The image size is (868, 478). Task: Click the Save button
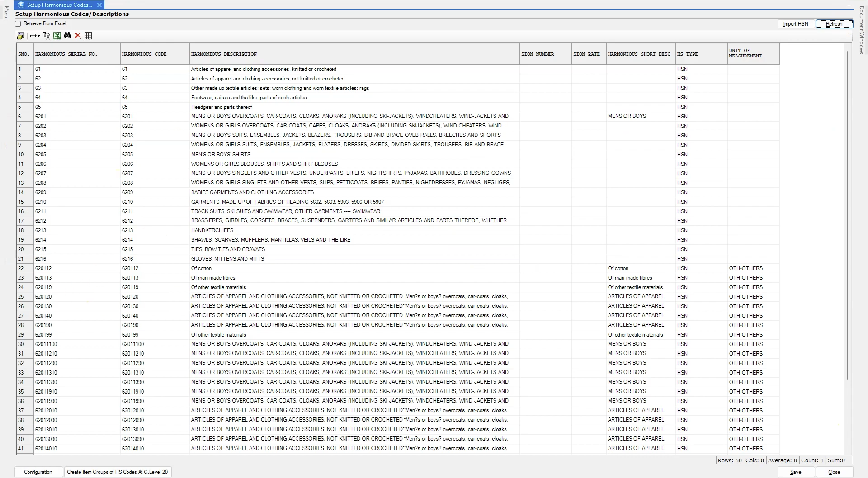795,472
